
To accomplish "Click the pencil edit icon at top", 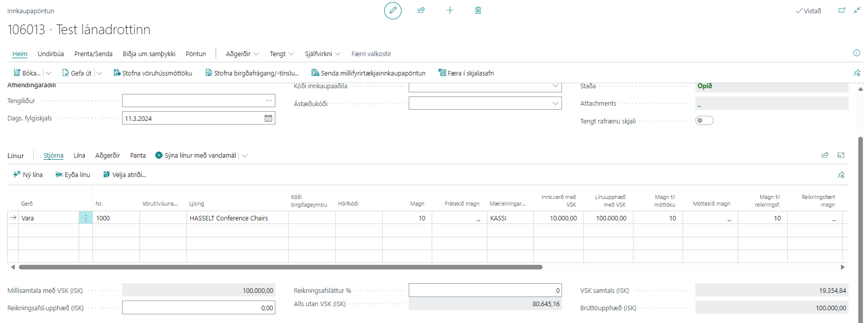I will tap(392, 11).
